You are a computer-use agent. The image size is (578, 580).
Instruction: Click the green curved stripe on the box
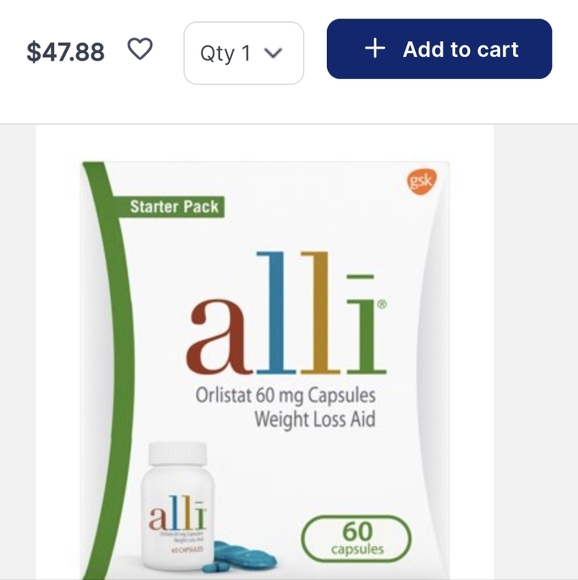coord(109,370)
